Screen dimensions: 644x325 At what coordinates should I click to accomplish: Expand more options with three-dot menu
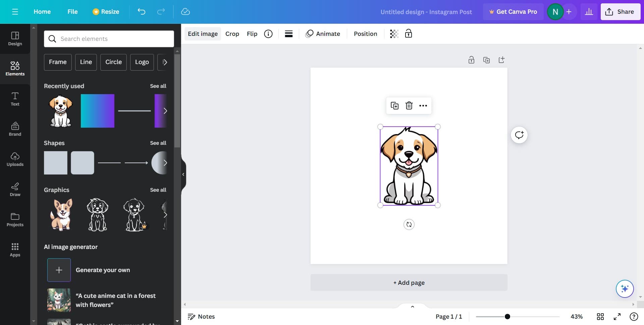click(423, 106)
